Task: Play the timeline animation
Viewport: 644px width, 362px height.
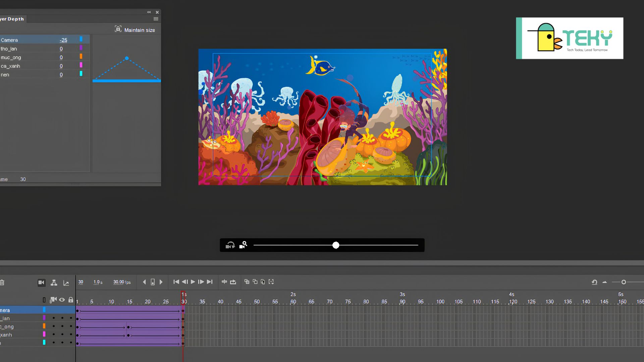Action: coord(193,282)
